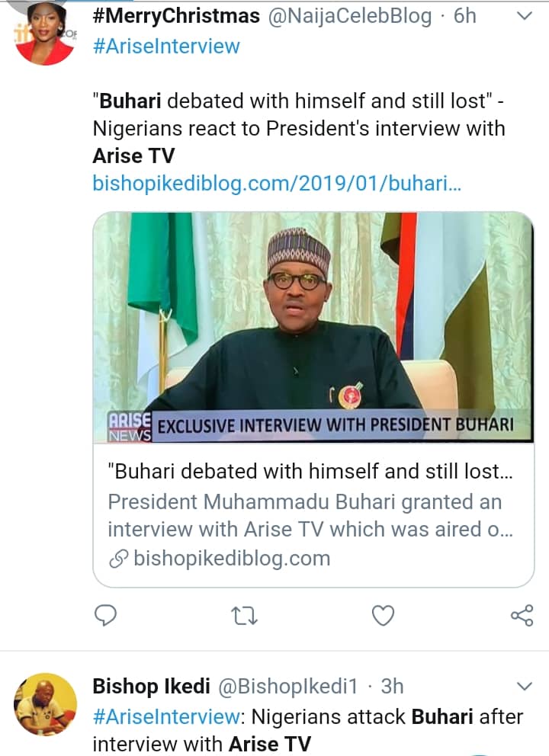The height and width of the screenshot is (756, 549).
Task: Open the 6h timestamp on first tweet
Action: 465,16
